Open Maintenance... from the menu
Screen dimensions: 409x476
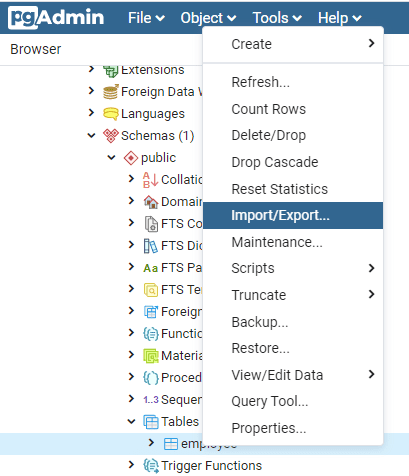[293, 242]
